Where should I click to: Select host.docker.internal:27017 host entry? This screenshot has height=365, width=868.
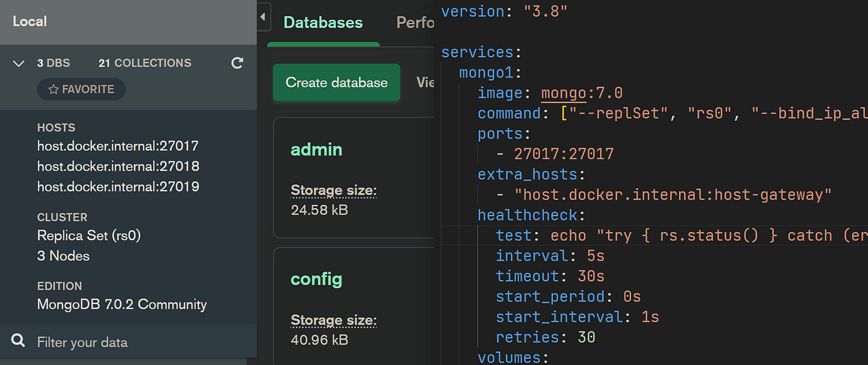118,145
